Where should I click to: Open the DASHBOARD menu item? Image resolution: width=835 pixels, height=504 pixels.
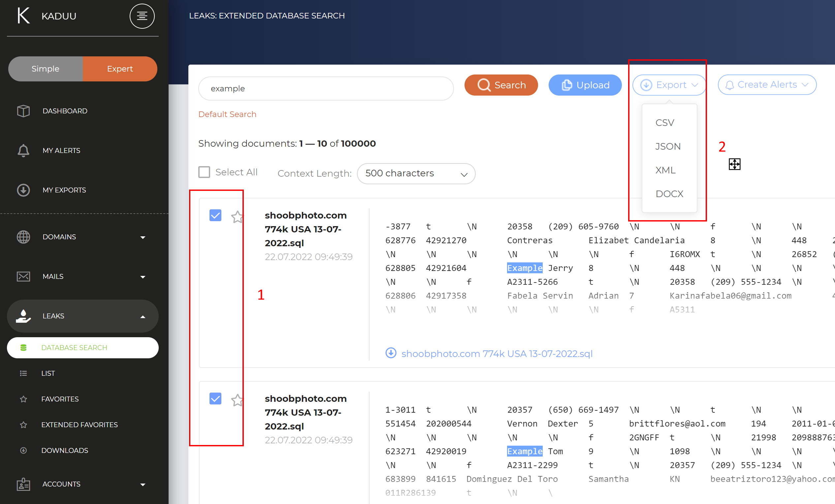65,111
